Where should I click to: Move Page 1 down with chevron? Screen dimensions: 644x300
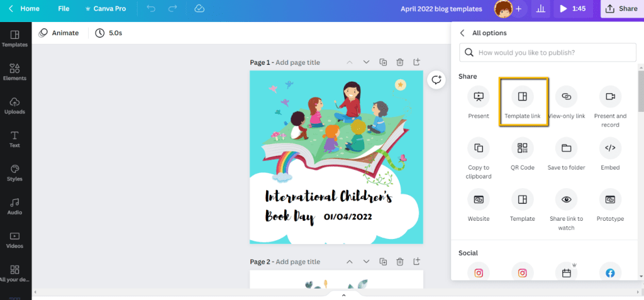pyautogui.click(x=367, y=62)
